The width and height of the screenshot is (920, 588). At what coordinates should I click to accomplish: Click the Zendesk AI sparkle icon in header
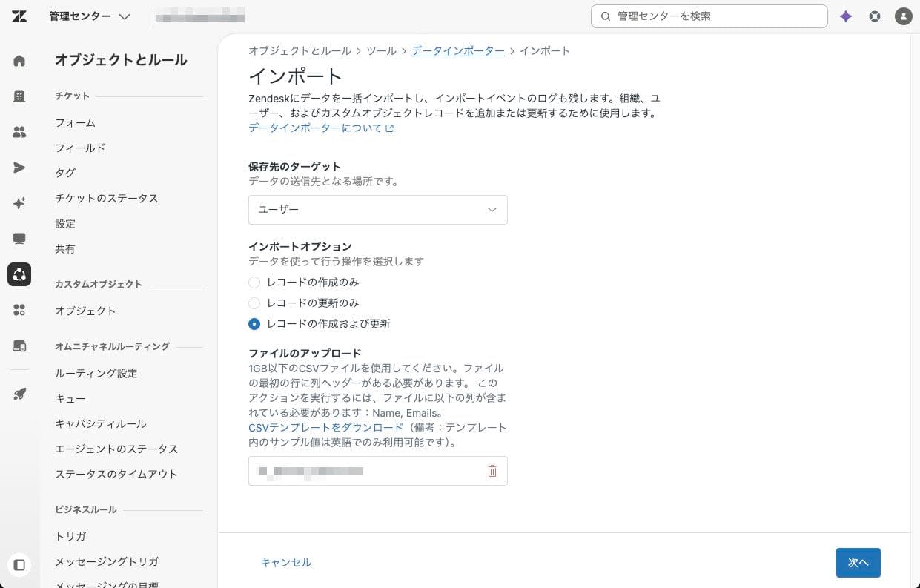pyautogui.click(x=846, y=16)
